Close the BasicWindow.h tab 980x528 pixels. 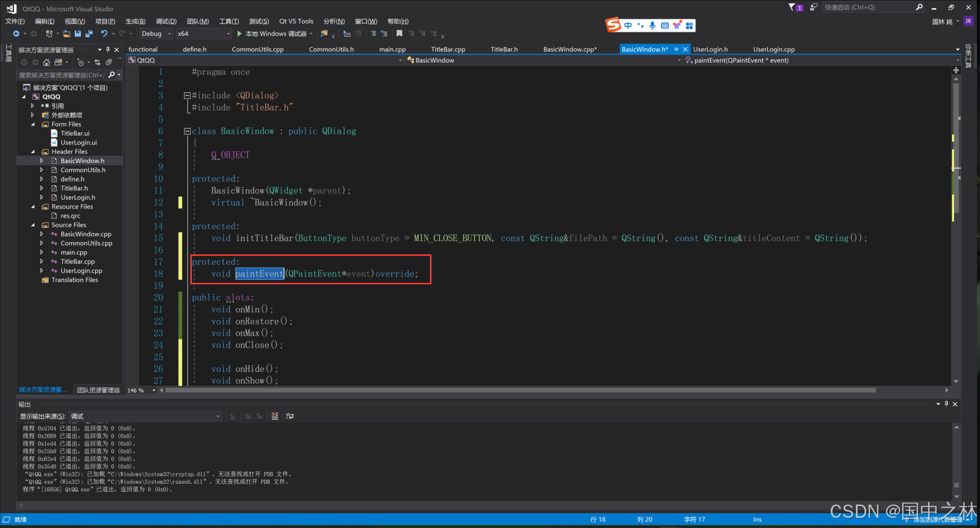click(x=685, y=49)
